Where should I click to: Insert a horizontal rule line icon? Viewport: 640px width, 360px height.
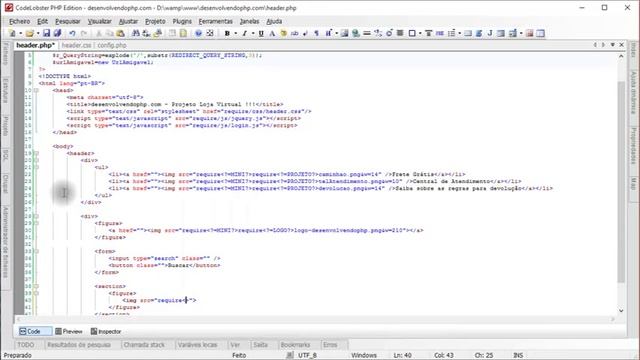click(367, 33)
